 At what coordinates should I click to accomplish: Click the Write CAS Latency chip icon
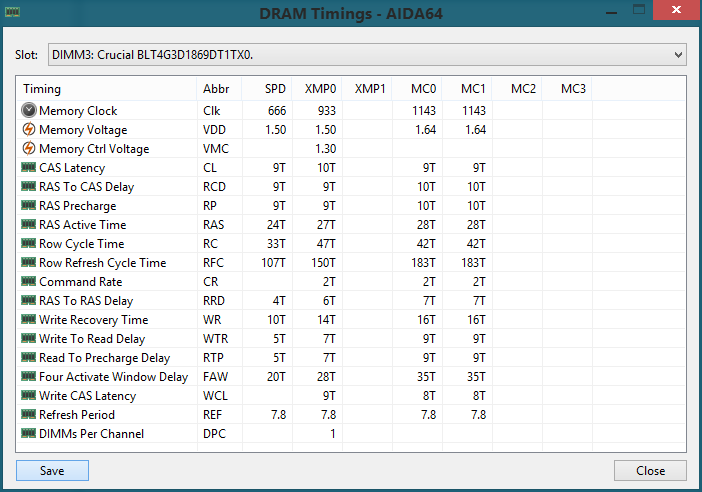pos(29,396)
